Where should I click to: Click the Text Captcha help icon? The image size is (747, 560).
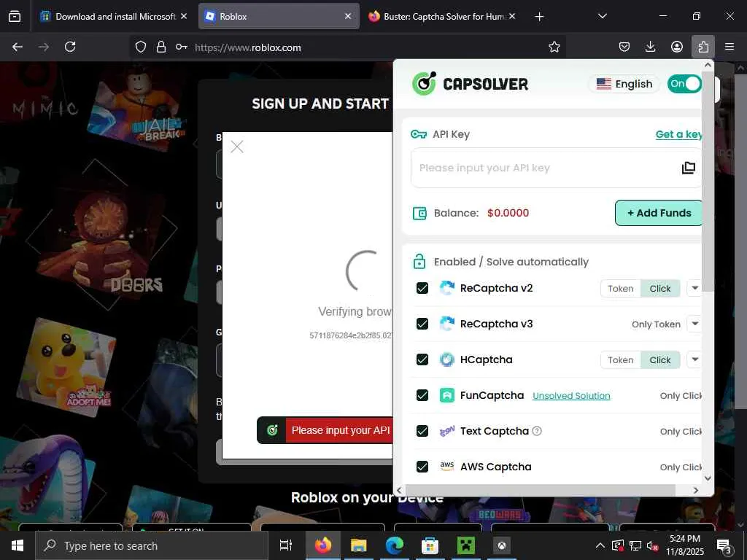[x=536, y=431]
